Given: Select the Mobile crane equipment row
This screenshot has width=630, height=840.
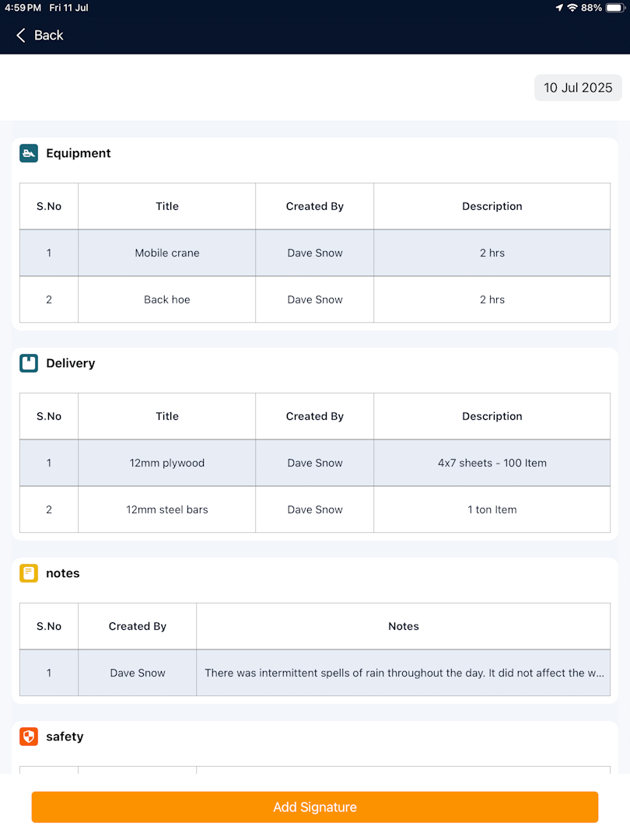Looking at the screenshot, I should coord(315,253).
